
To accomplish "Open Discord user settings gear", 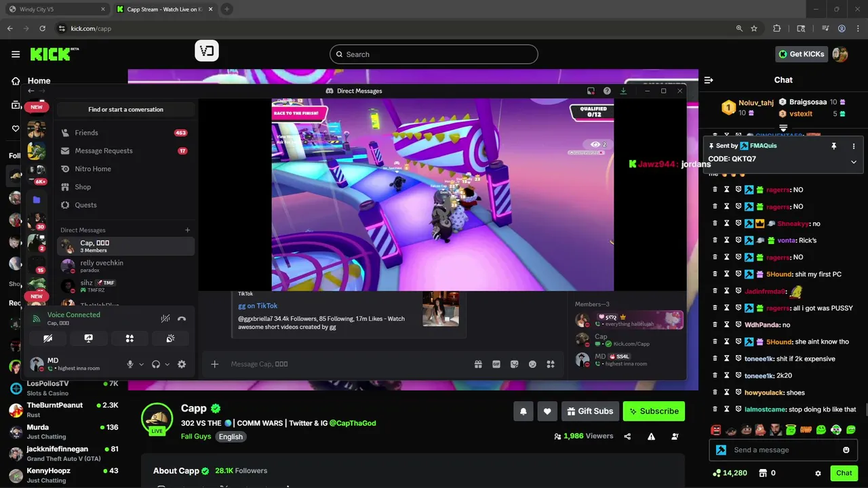I will click(x=182, y=364).
